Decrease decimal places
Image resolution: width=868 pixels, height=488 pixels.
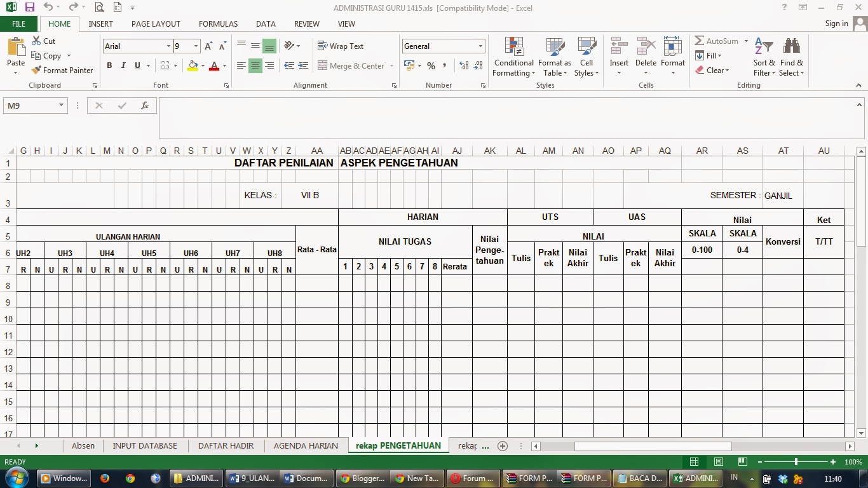(478, 65)
